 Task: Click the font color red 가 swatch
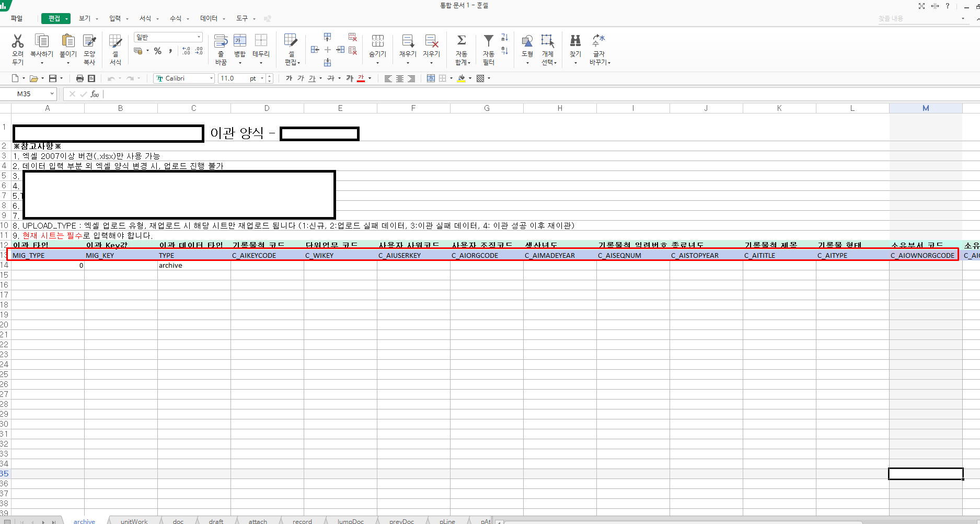361,78
